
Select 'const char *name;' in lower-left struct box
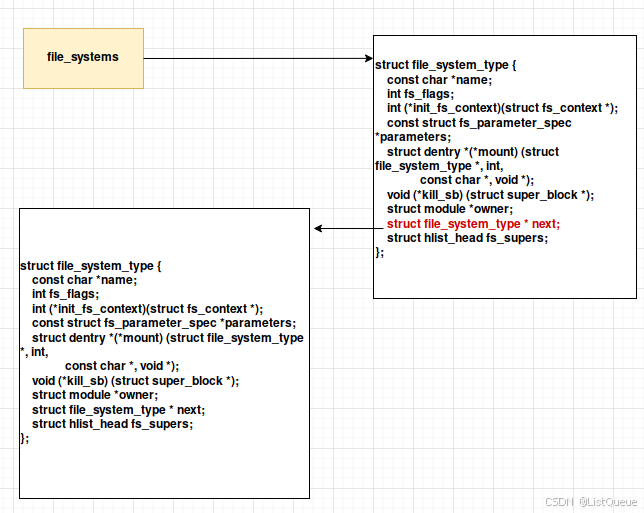pyautogui.click(x=84, y=280)
